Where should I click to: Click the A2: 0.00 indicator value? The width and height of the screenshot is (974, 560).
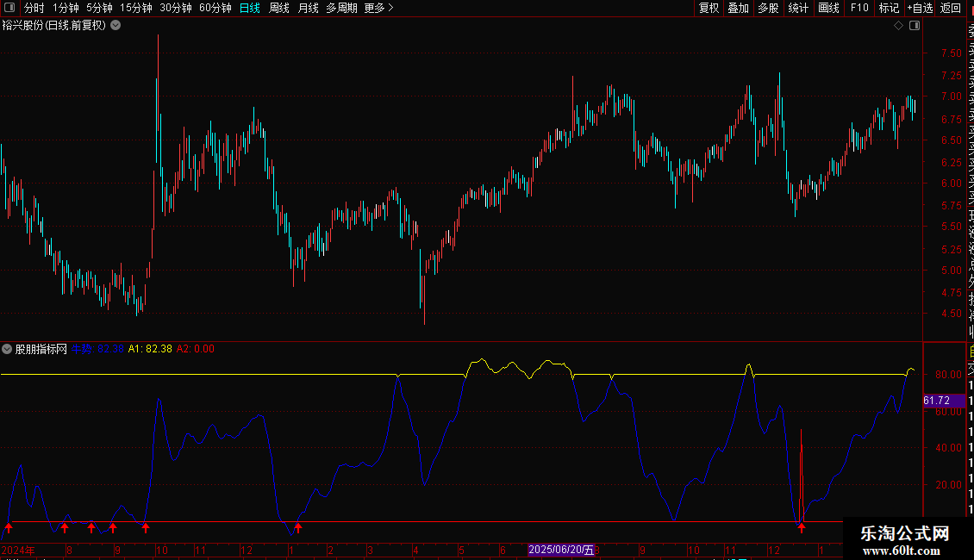(195, 349)
